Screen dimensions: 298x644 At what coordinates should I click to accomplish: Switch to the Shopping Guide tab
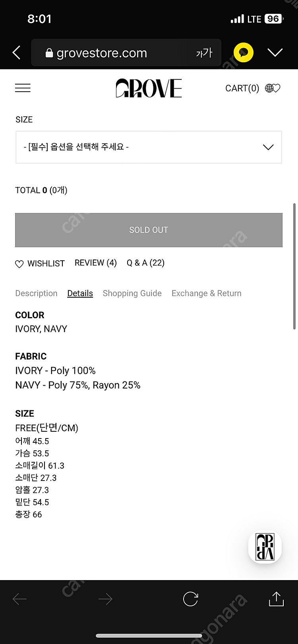click(132, 293)
